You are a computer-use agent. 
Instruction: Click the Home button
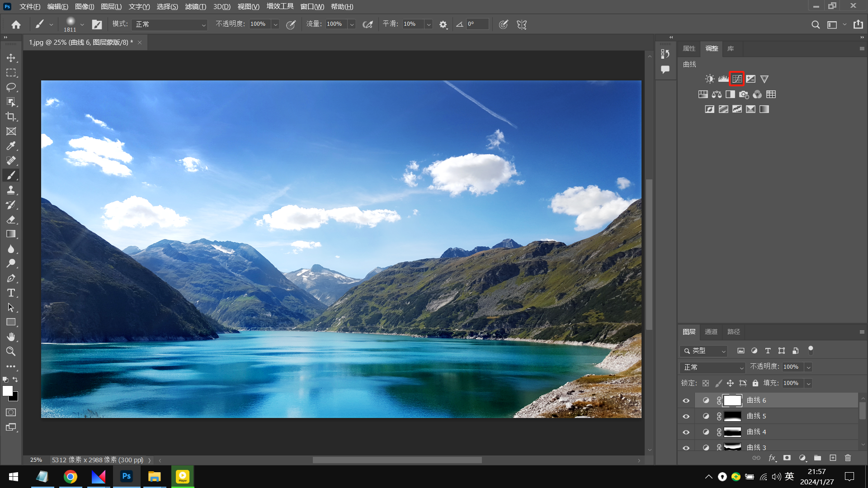pos(16,25)
